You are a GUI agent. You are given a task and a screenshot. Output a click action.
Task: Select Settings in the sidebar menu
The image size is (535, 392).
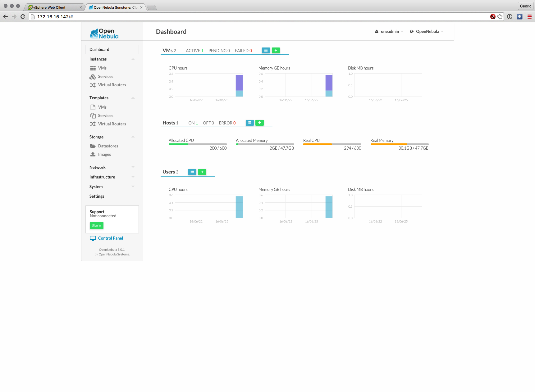97,196
